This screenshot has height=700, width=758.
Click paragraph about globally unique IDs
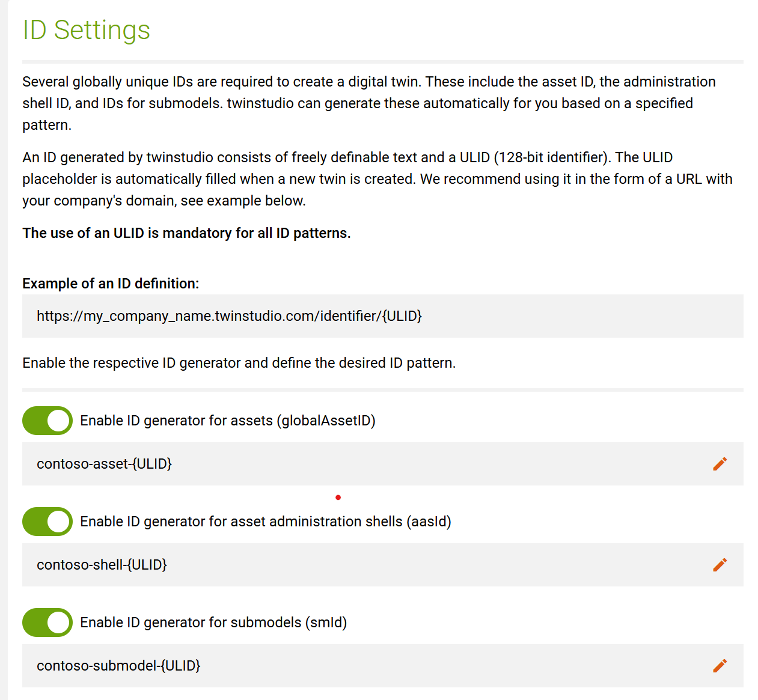(x=368, y=103)
